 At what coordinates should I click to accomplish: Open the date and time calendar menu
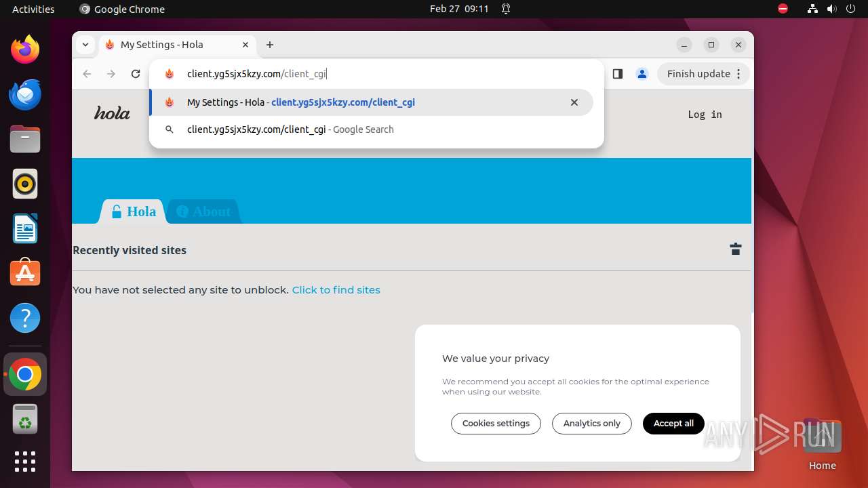pos(459,9)
